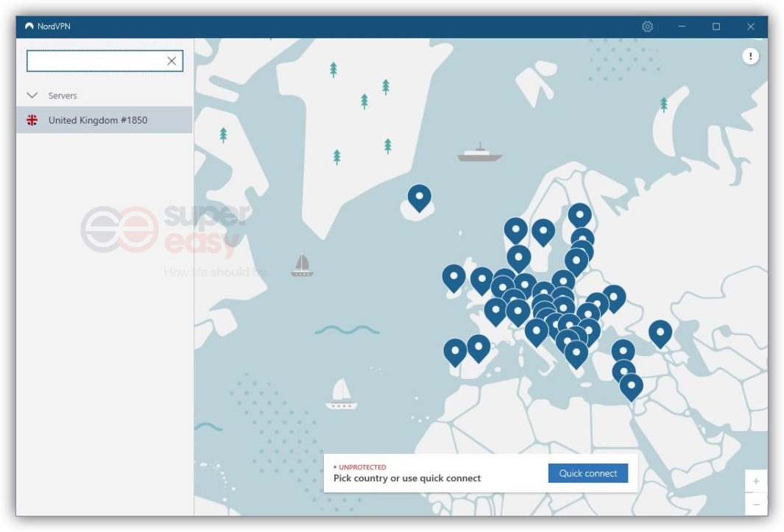This screenshot has width=784, height=532.
Task: Select the Finland map pin
Action: point(579,216)
